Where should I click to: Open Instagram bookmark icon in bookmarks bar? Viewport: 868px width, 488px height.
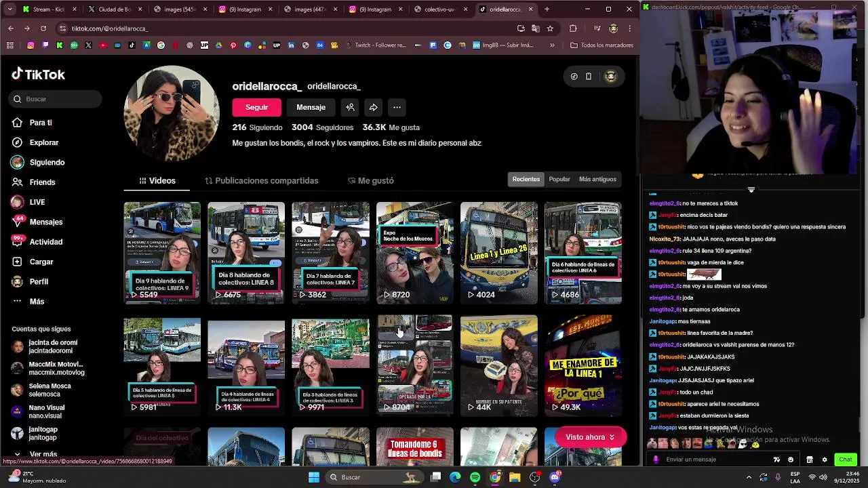31,45
